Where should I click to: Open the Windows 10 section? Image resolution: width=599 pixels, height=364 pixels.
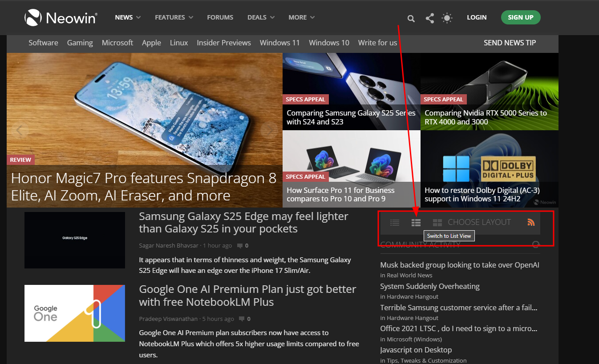pos(329,43)
